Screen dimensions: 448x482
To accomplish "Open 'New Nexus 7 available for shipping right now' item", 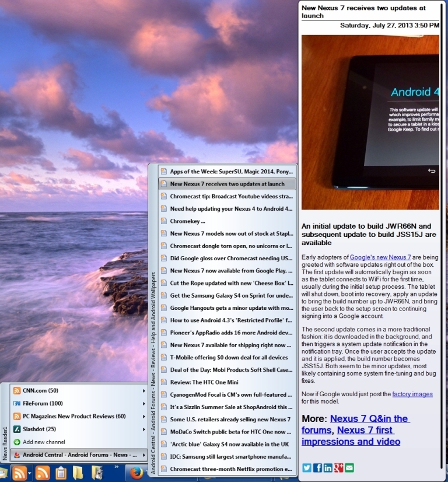I will point(227,345).
